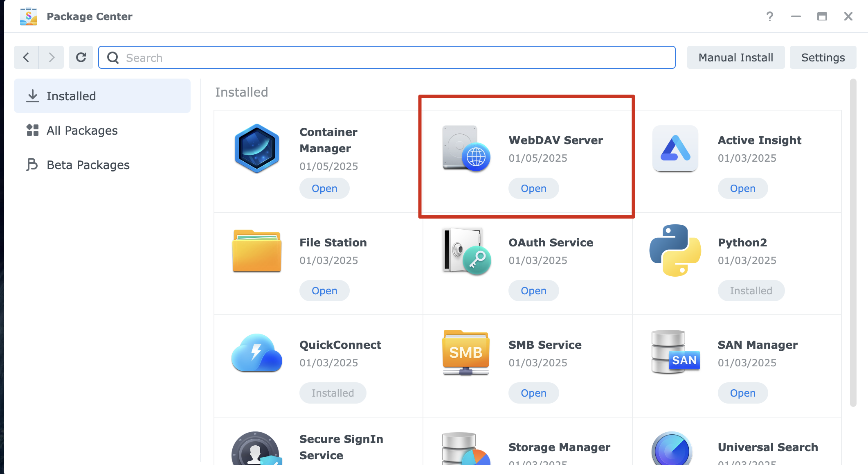Click the OAuth Service title

[551, 242]
